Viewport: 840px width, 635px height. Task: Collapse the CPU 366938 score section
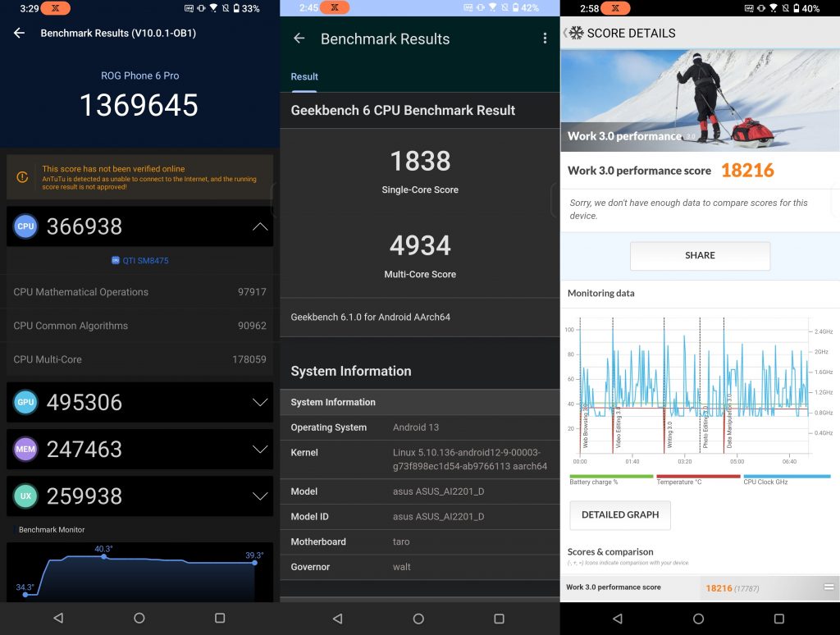[260, 226]
